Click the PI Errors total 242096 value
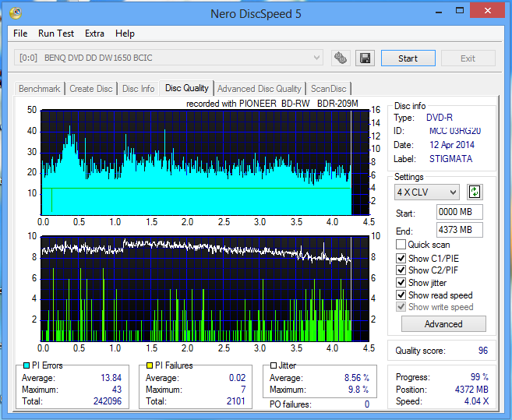Viewport: 512px width, 420px height. [x=108, y=401]
